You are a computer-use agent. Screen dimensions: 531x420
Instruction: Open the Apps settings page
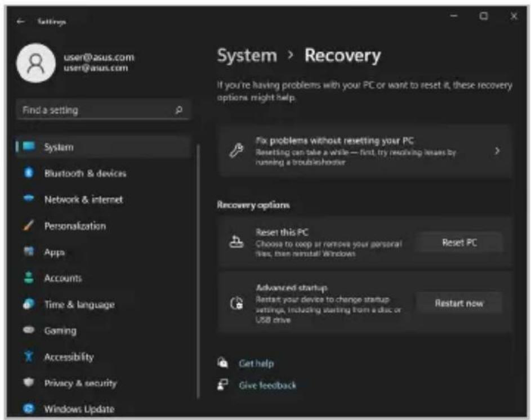point(103,252)
